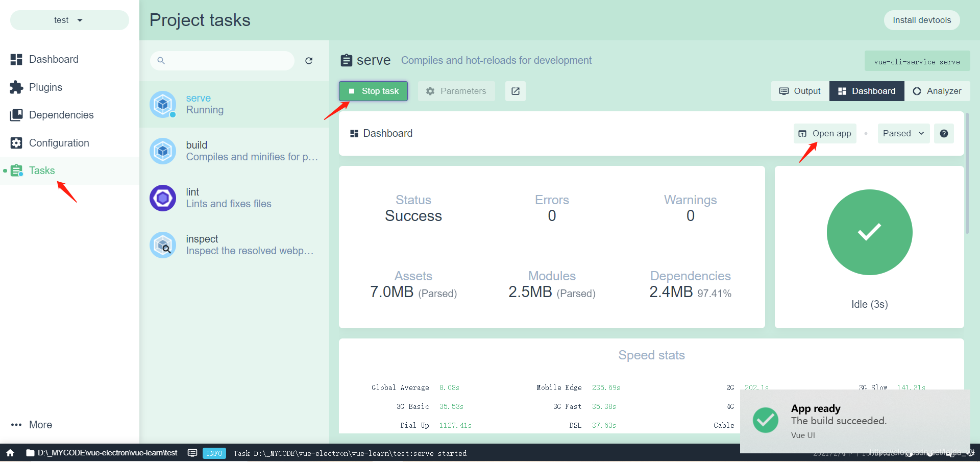Click the Dependencies book icon

(x=16, y=115)
